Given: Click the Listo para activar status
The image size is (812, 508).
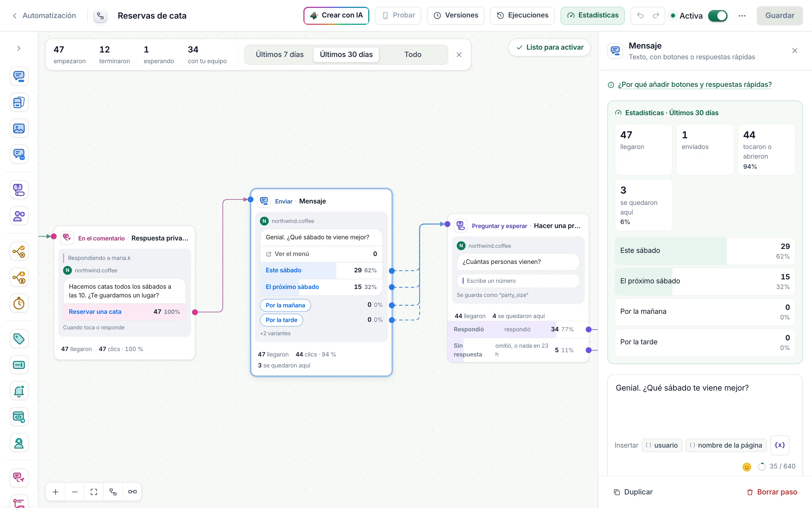Looking at the screenshot, I should pos(550,47).
